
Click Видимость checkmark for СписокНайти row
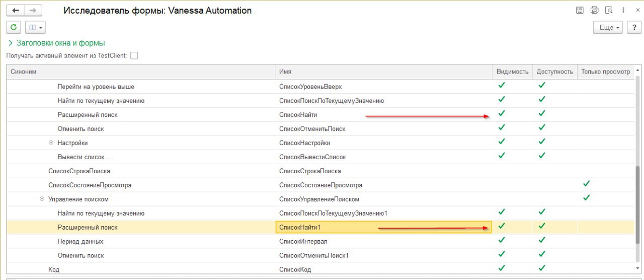(501, 114)
